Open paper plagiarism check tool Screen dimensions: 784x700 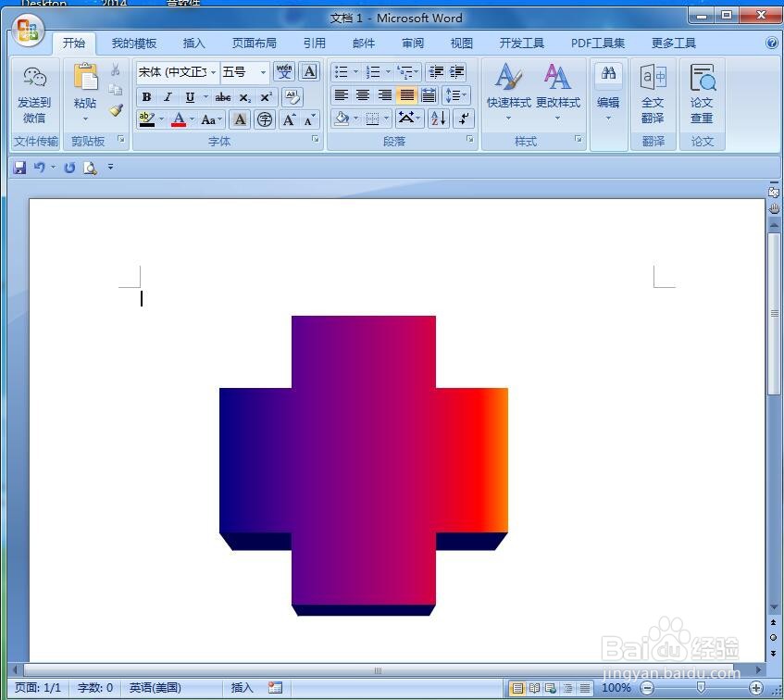(702, 94)
